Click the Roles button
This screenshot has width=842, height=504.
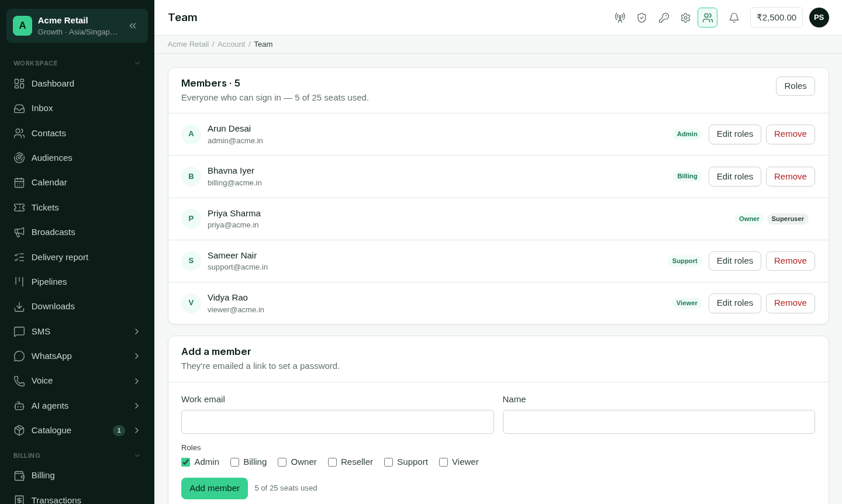click(x=795, y=86)
